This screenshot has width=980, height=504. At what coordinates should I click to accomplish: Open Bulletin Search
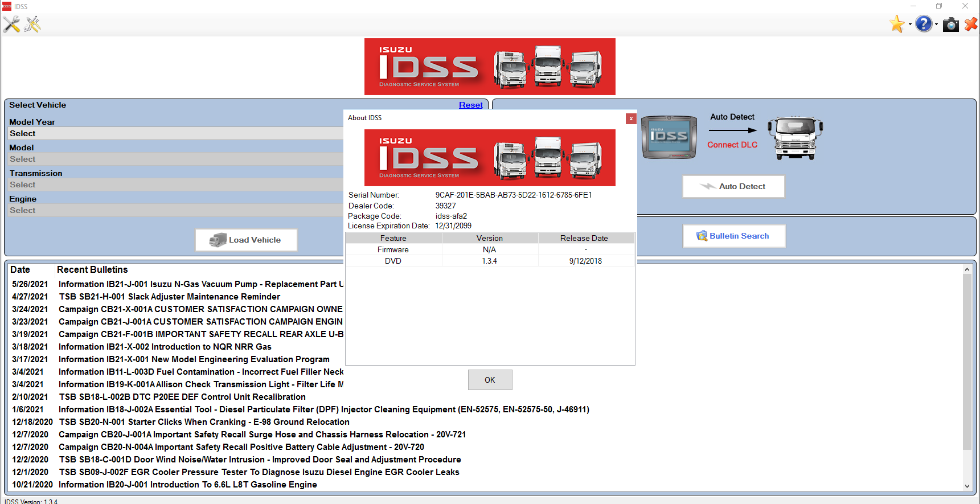pyautogui.click(x=734, y=236)
